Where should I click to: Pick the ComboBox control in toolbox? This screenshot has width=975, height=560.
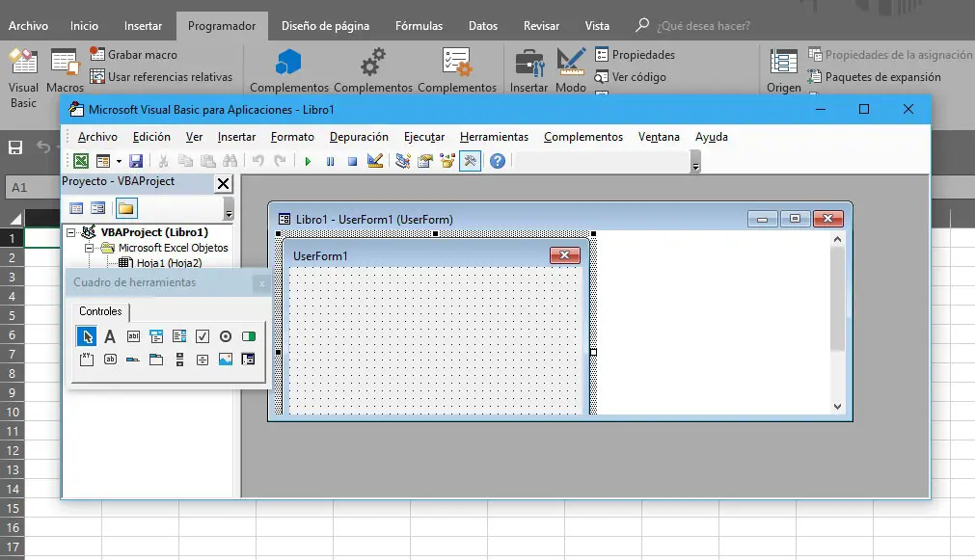(156, 336)
